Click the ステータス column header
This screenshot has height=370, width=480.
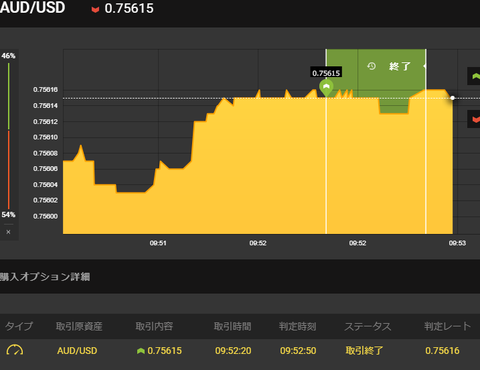pos(368,326)
